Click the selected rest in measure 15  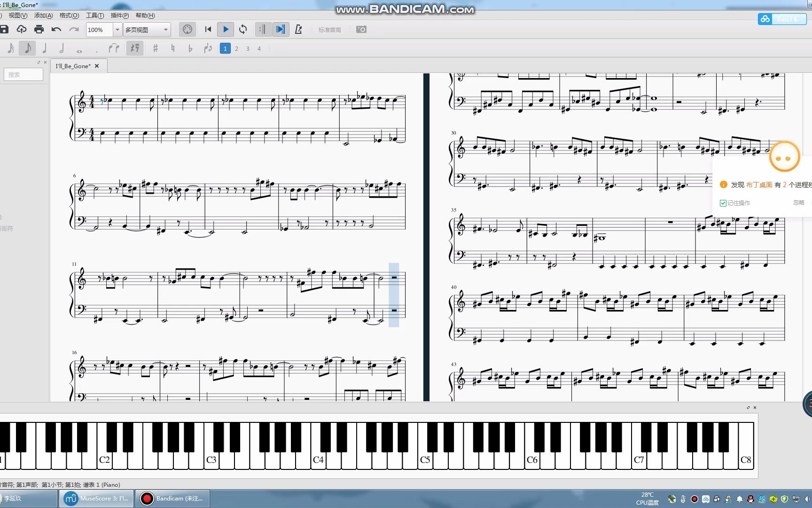pos(394,278)
